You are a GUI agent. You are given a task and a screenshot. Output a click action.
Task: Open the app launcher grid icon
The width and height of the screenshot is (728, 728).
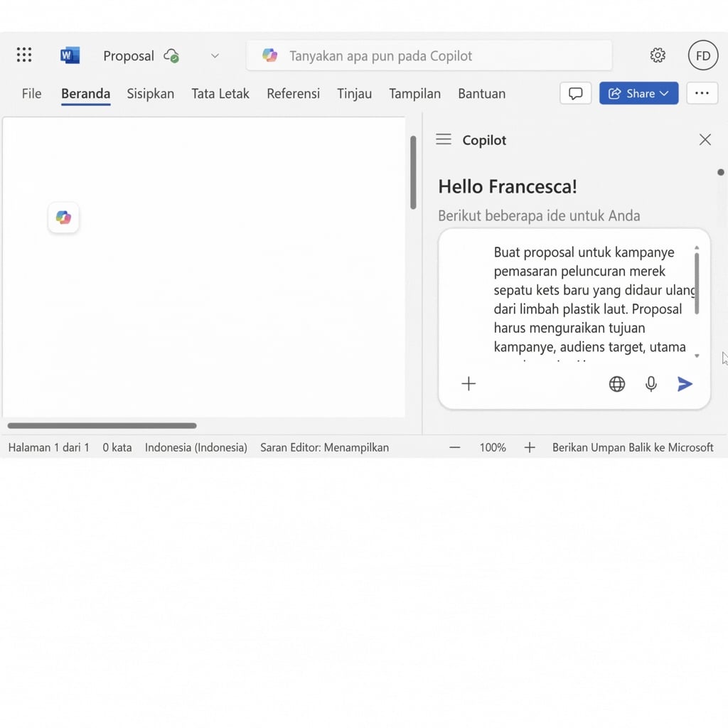pos(23,55)
